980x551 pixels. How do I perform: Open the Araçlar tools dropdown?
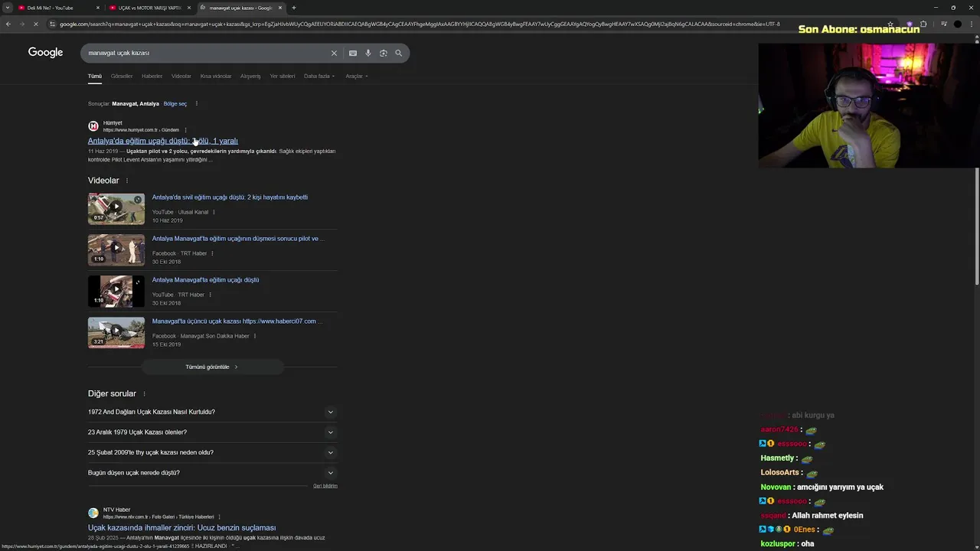[357, 76]
